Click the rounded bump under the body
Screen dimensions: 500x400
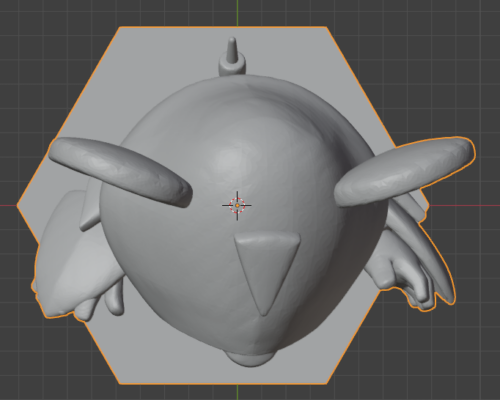tap(250, 359)
